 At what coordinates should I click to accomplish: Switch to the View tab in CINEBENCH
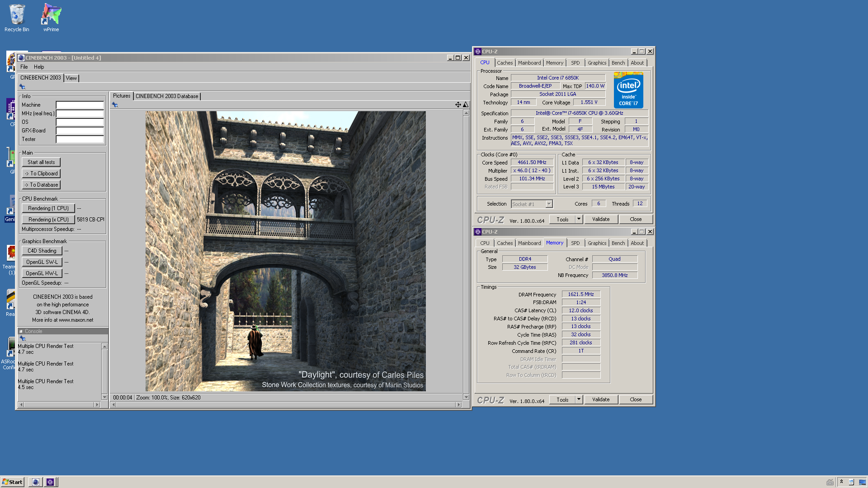(x=71, y=78)
